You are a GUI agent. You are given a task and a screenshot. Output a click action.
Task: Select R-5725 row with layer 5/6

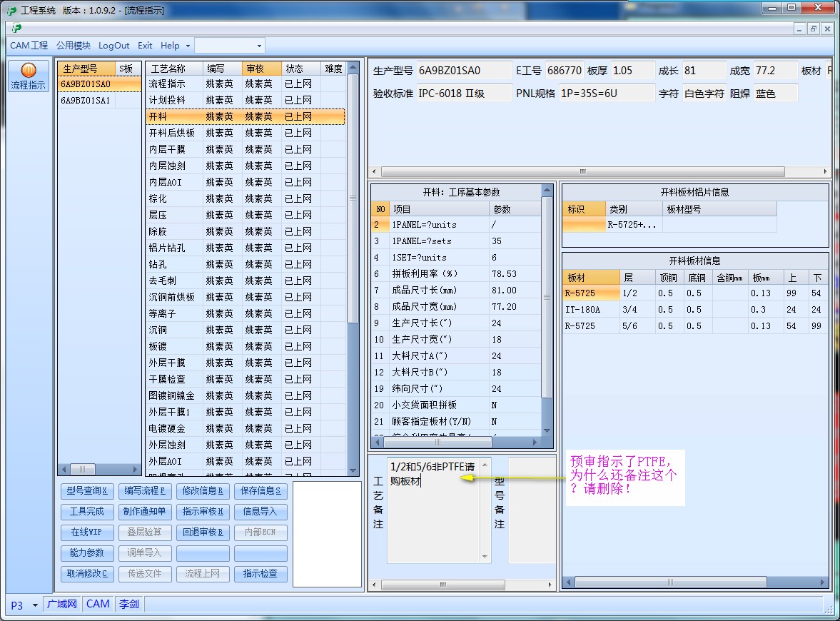(x=695, y=325)
